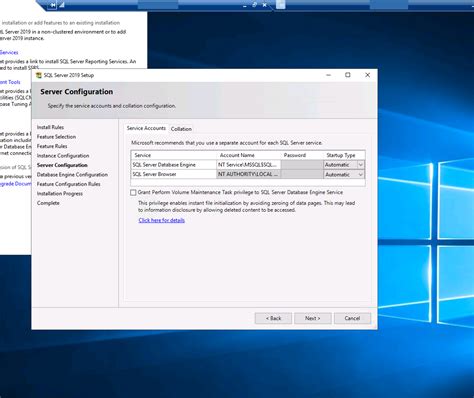Click the Back button
The image size is (474, 398).
273,318
